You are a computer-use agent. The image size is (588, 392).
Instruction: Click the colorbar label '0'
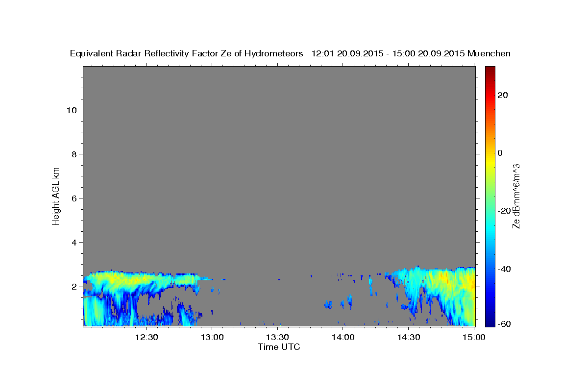tap(500, 153)
